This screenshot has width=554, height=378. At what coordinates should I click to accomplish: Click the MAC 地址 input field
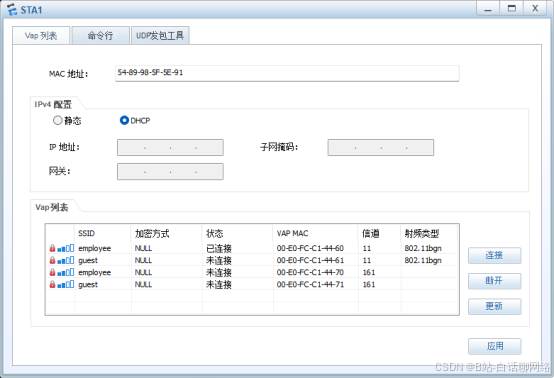(x=287, y=73)
